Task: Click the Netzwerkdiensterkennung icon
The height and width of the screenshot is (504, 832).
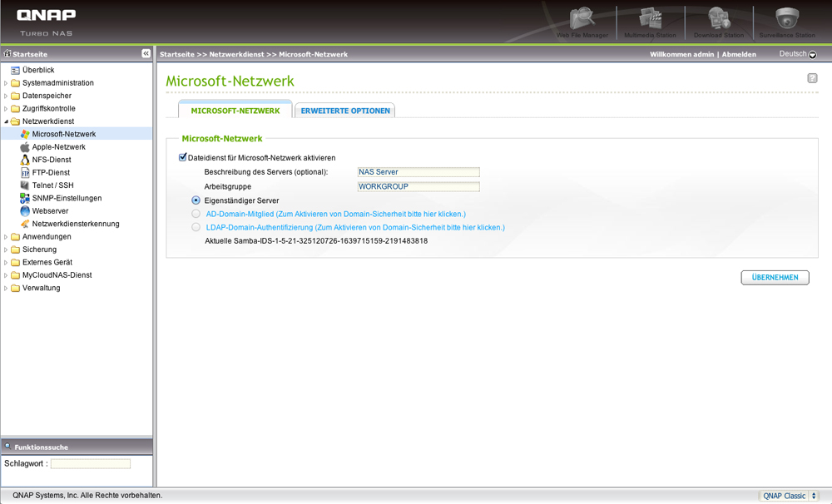Action: click(x=25, y=224)
